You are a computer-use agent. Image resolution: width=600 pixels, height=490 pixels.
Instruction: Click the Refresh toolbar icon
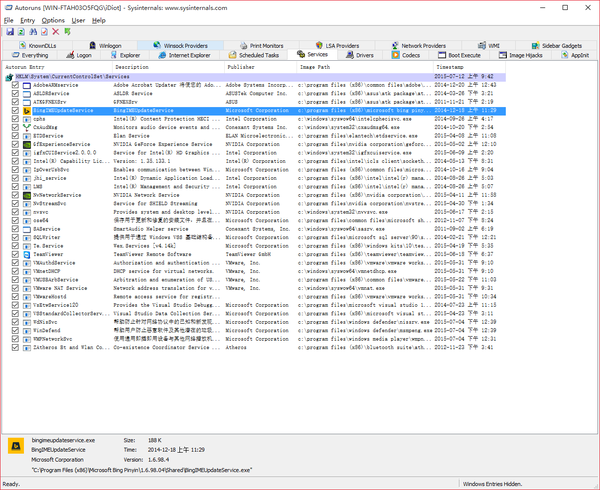(21, 32)
